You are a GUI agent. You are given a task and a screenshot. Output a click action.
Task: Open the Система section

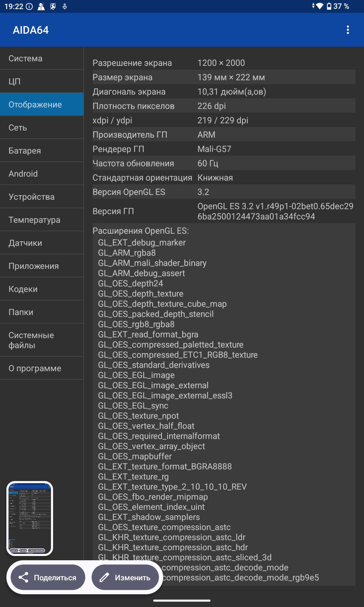(x=42, y=58)
